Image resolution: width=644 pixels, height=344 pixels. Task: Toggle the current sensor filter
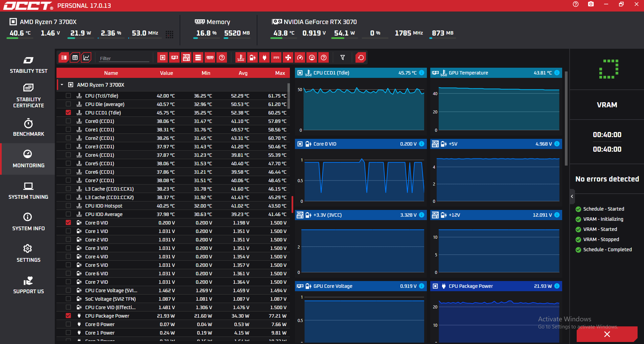(276, 58)
